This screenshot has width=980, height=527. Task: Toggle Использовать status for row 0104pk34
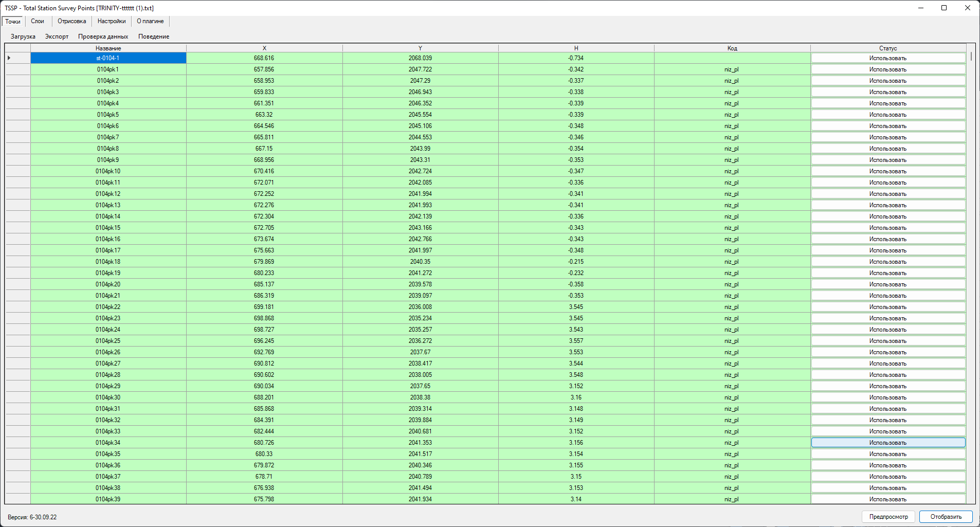[x=888, y=443]
